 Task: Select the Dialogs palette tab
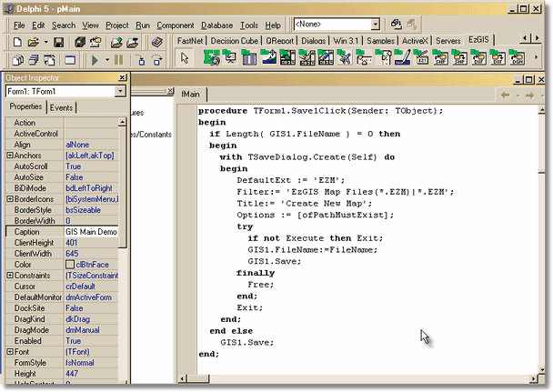313,41
